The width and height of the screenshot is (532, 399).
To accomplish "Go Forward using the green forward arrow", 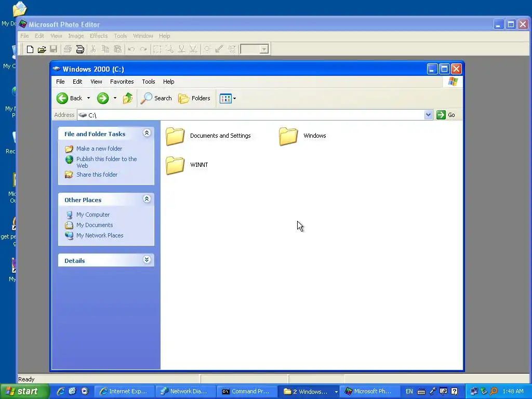I will click(x=103, y=98).
